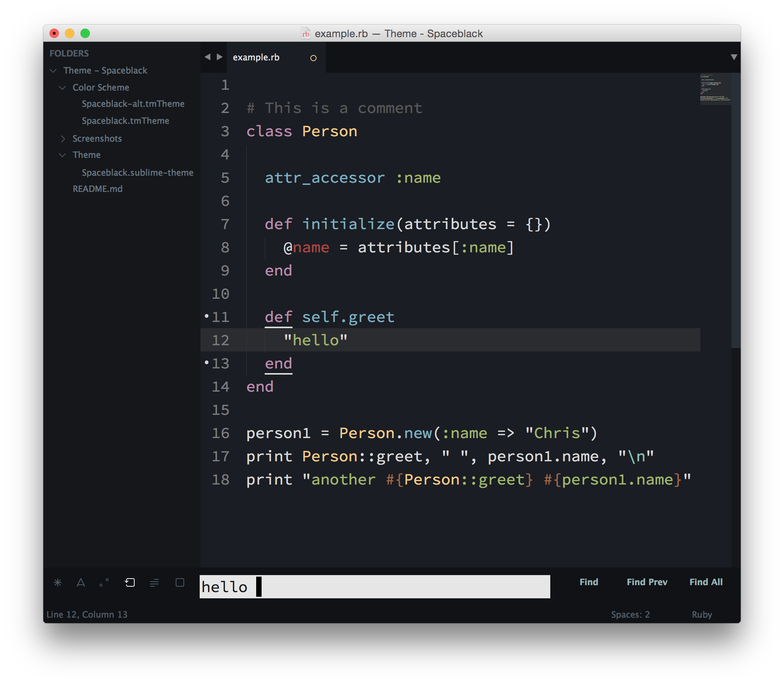Screen dimensions: 784x685
Task: Go to next tab arrow
Action: point(219,57)
